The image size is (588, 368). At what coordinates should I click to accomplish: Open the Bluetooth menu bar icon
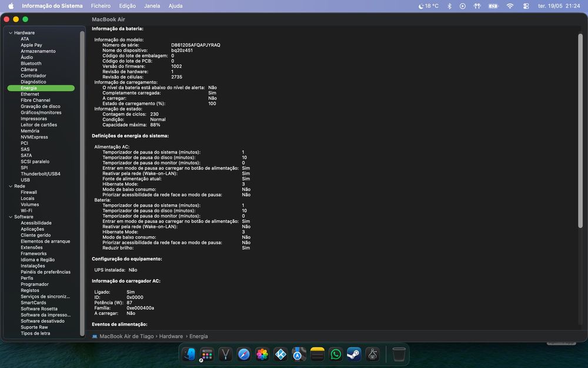click(x=449, y=6)
